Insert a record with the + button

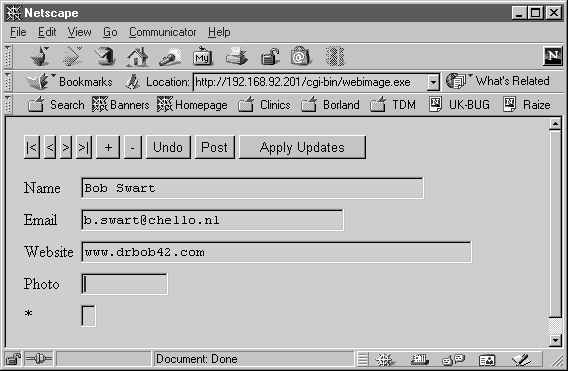click(108, 147)
